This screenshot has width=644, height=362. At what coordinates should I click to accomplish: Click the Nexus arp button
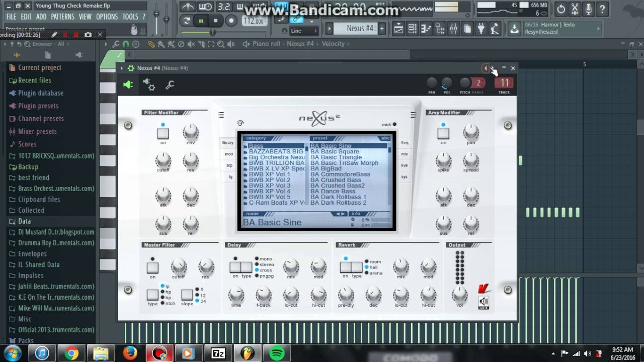(x=229, y=165)
